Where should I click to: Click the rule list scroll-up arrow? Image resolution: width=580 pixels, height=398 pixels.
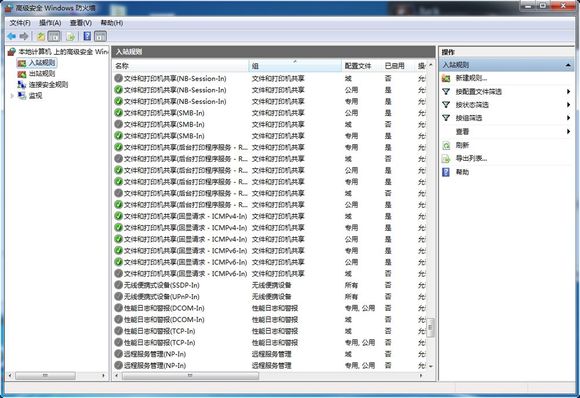coord(430,65)
